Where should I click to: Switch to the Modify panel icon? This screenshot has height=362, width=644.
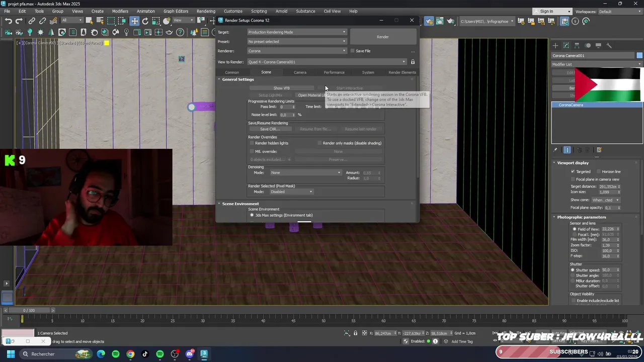pyautogui.click(x=566, y=46)
